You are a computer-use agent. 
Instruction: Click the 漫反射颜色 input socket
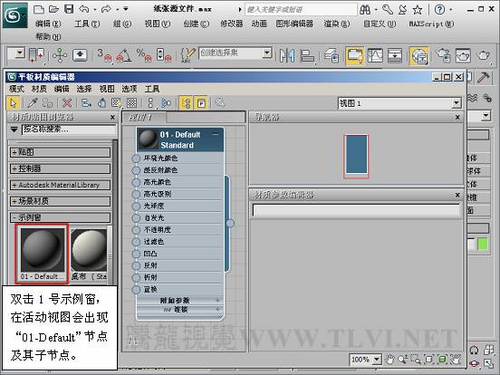tap(136, 170)
